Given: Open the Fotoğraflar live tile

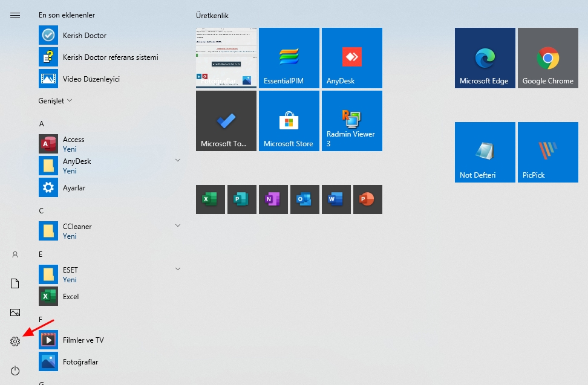Looking at the screenshot, I should pos(226,58).
